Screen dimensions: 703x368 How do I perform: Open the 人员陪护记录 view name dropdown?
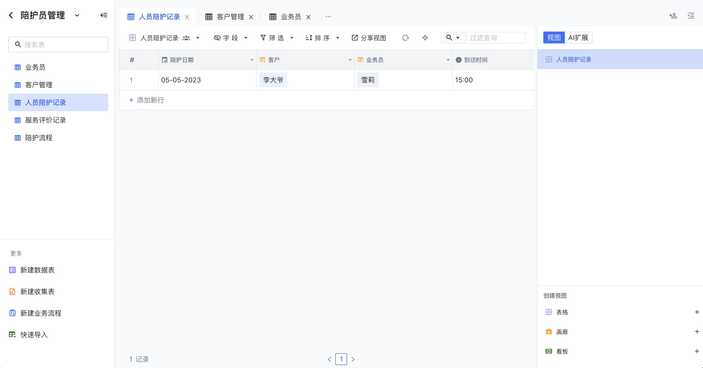pyautogui.click(x=198, y=38)
